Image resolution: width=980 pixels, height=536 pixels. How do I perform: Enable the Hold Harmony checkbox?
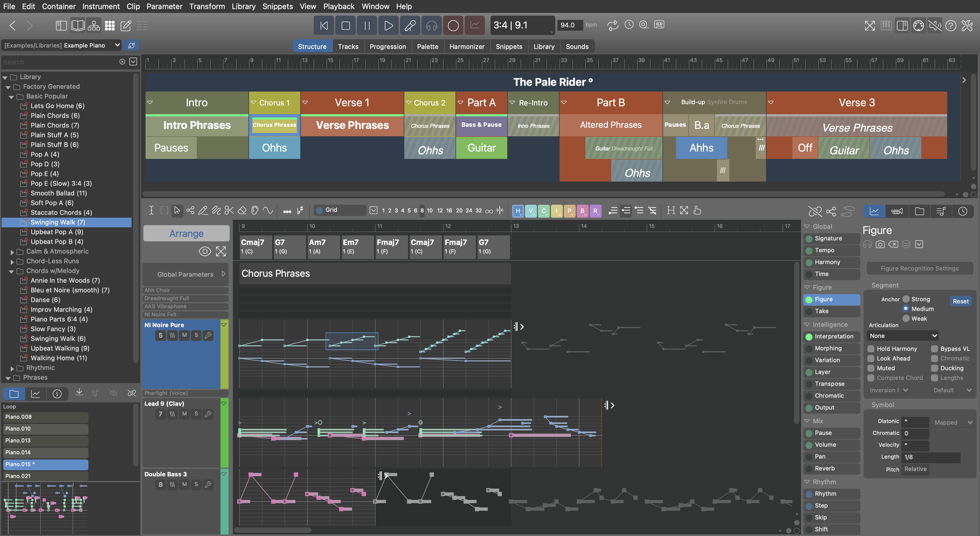click(x=870, y=349)
